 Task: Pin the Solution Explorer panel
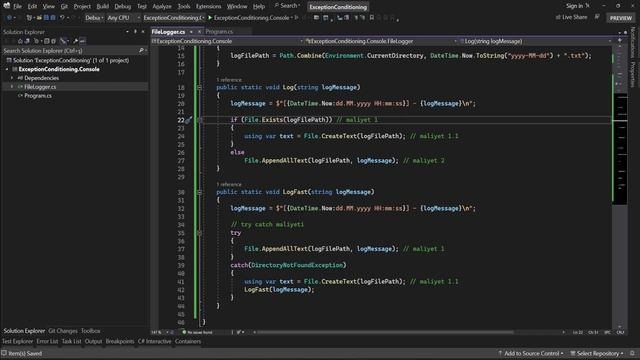click(135, 31)
